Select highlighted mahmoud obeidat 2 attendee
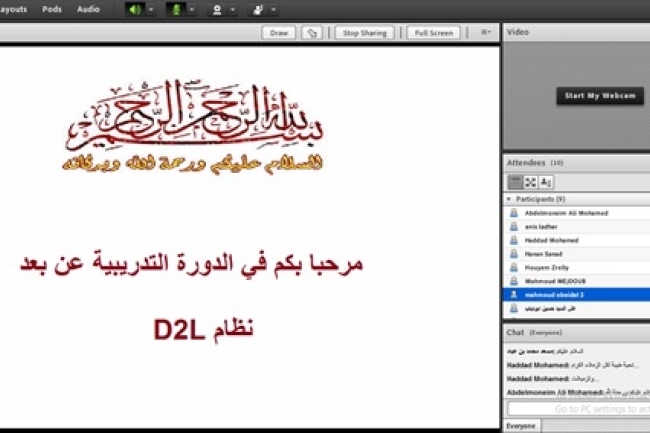 [x=577, y=295]
